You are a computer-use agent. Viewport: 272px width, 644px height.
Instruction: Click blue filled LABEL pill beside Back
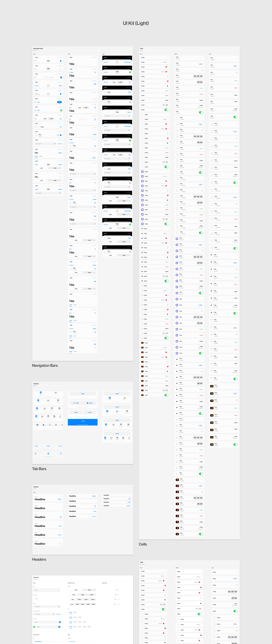(59, 102)
